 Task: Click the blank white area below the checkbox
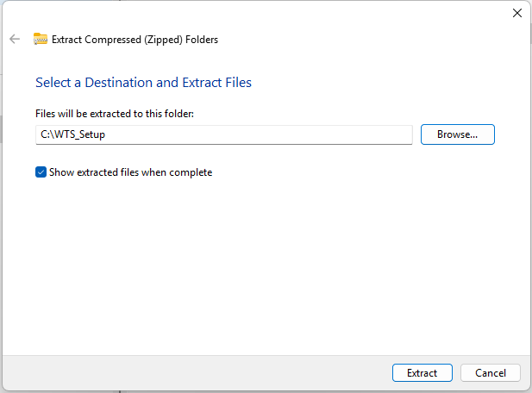point(259,259)
